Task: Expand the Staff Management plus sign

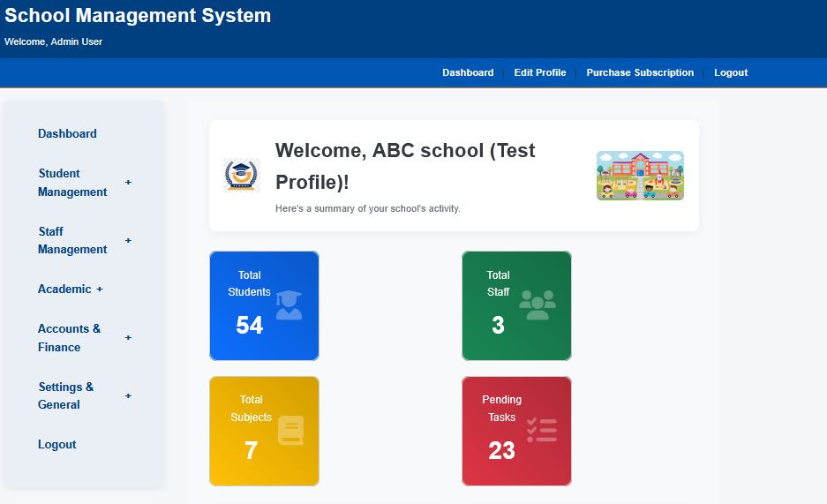Action: (128, 240)
